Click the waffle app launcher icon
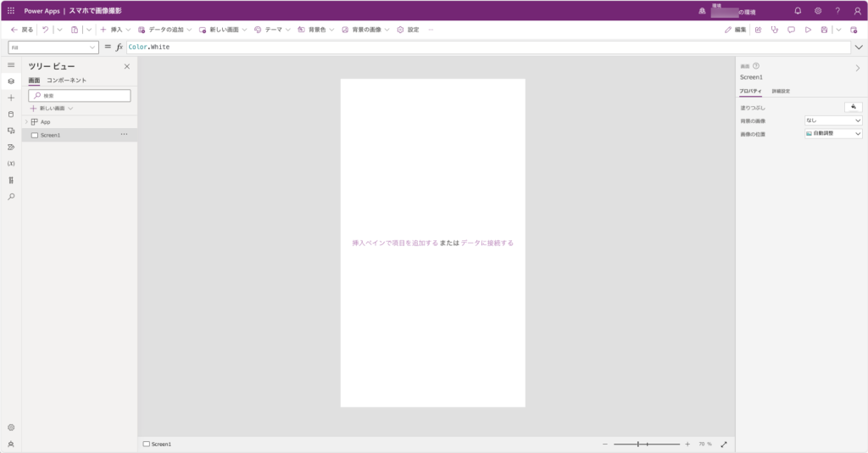 [11, 10]
